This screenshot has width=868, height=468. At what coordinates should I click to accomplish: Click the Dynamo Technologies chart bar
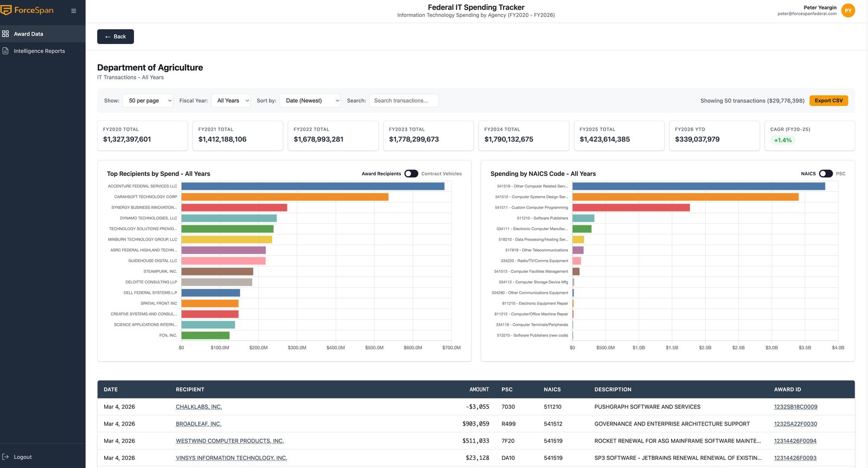pos(229,218)
